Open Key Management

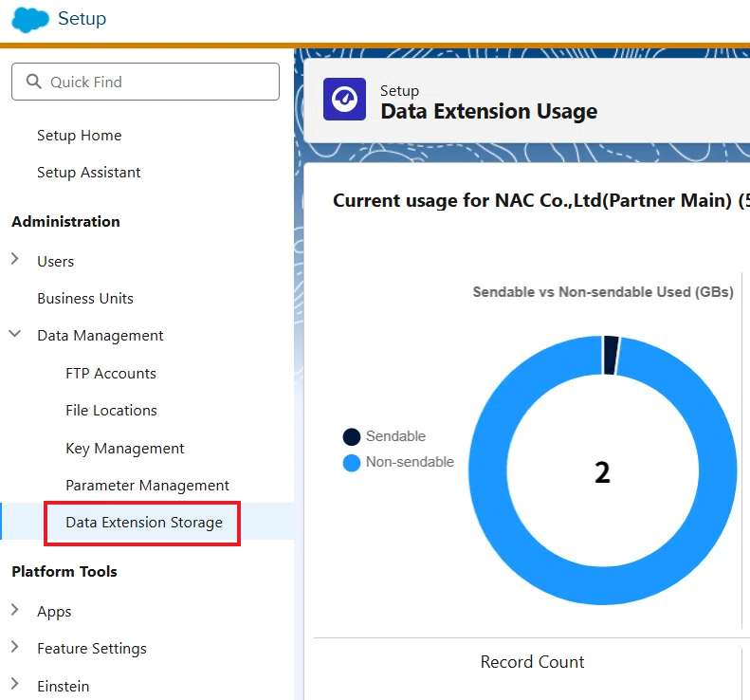pyautogui.click(x=125, y=449)
